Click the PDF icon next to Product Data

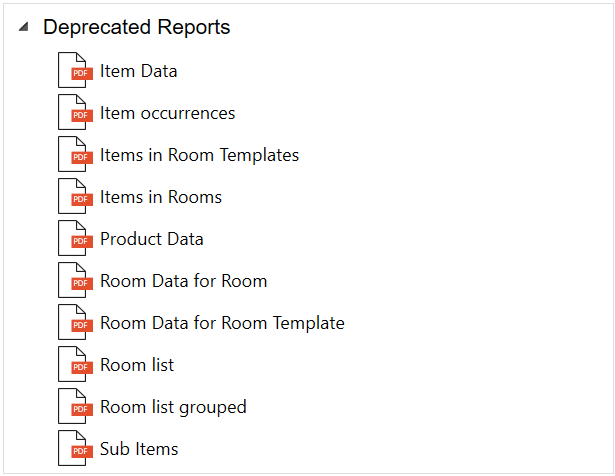coord(74,239)
